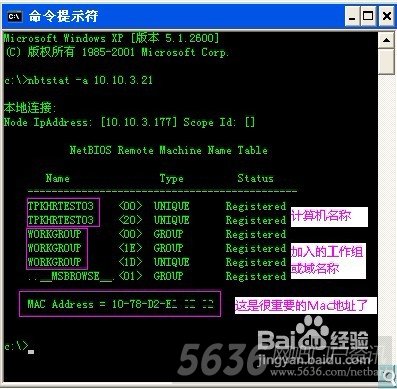Open the jingyan.baidu.com link text
397x389 pixels.
[314, 360]
